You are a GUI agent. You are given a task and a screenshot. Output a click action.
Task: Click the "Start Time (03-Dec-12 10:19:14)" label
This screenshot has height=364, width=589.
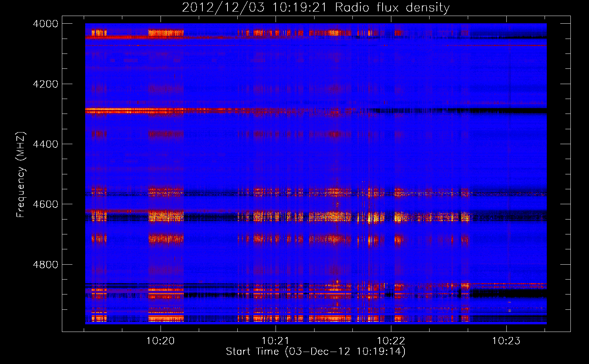coord(316,352)
